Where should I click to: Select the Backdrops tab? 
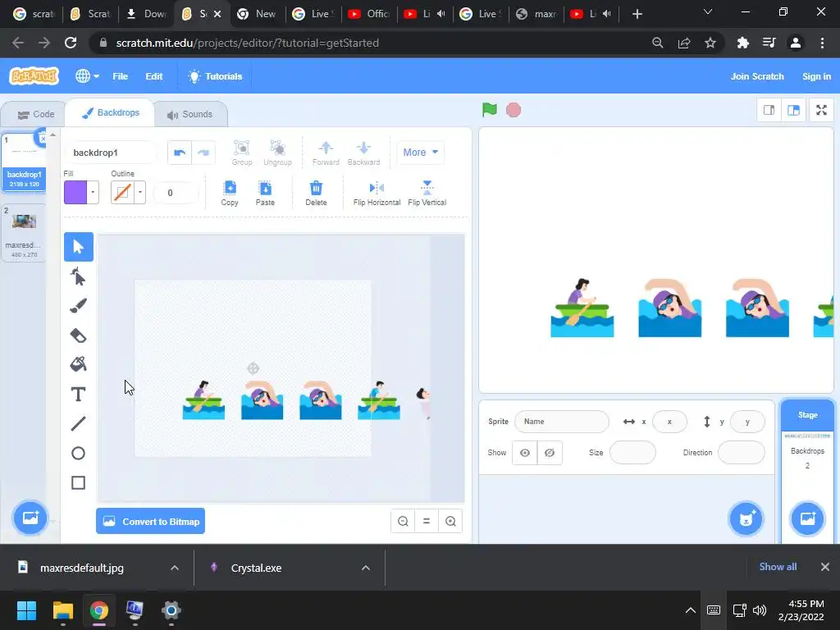[x=111, y=112]
